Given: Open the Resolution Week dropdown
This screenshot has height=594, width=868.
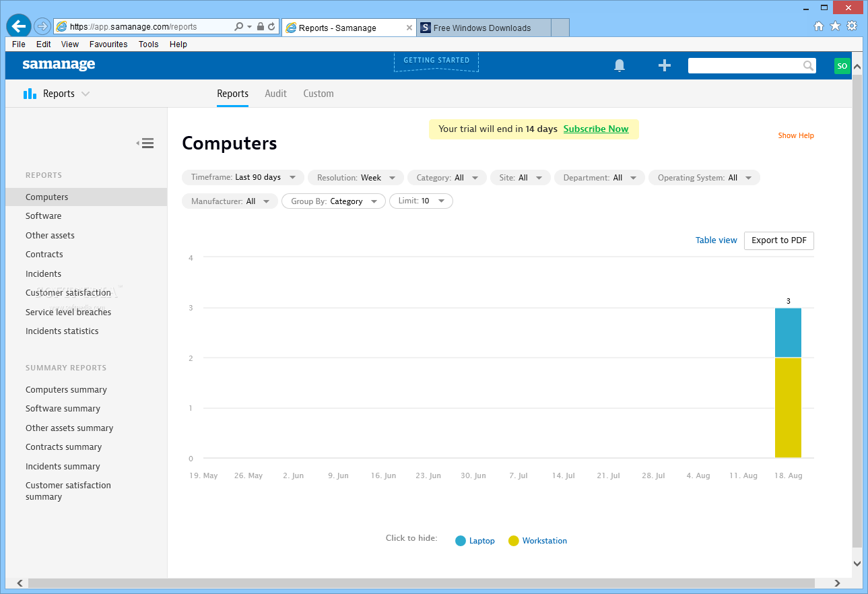Looking at the screenshot, I should tap(356, 178).
